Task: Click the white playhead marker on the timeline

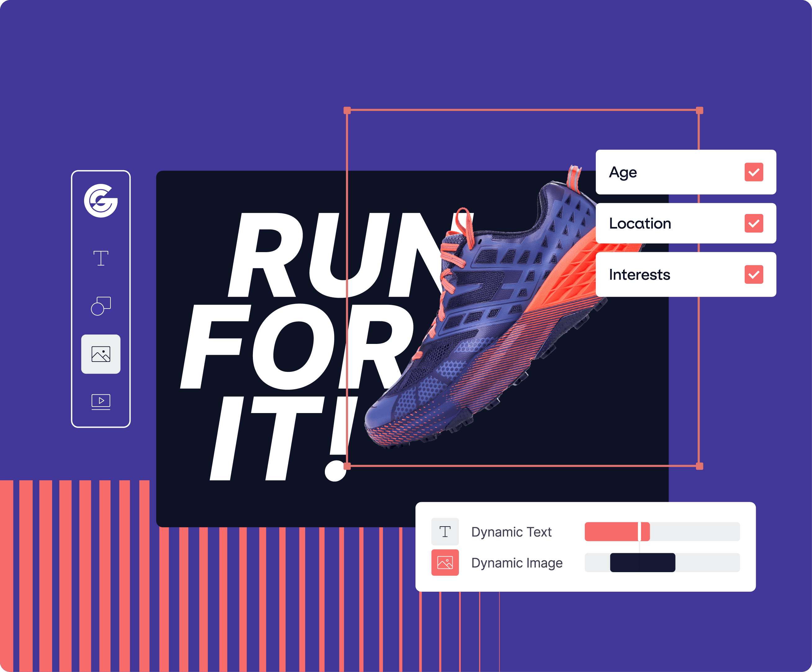Action: pyautogui.click(x=639, y=532)
